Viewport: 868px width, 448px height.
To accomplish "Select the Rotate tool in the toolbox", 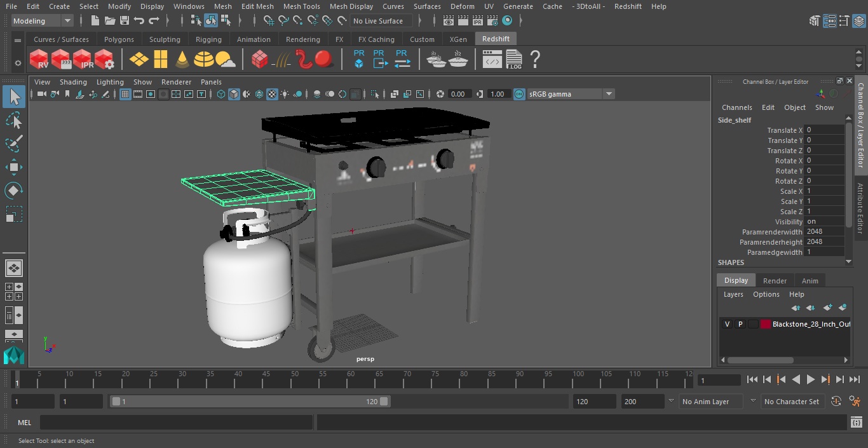I will coord(14,191).
